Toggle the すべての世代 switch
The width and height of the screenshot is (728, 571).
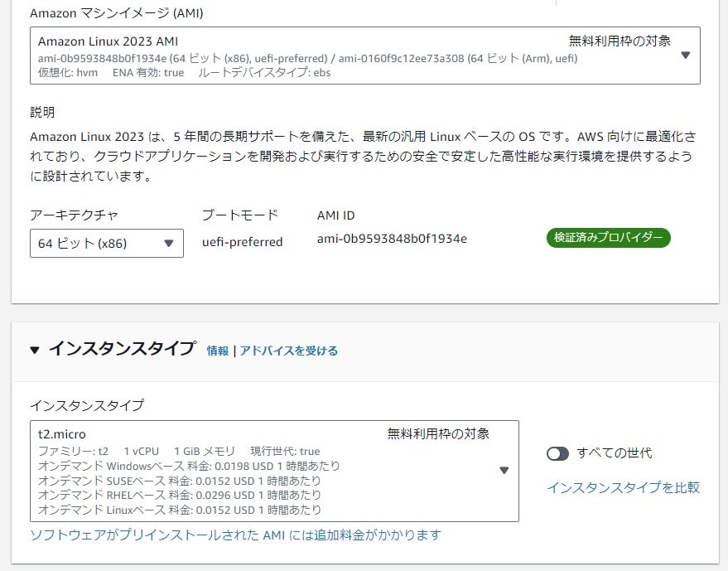557,453
